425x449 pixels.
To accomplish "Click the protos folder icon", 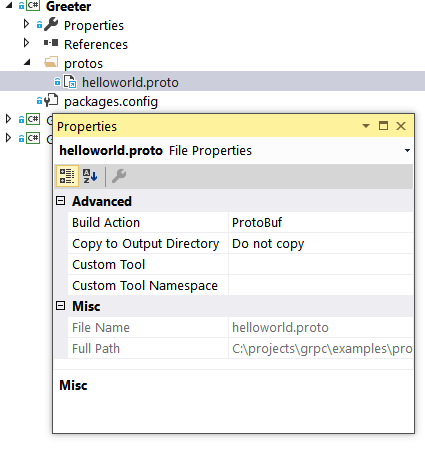I will tap(51, 62).
